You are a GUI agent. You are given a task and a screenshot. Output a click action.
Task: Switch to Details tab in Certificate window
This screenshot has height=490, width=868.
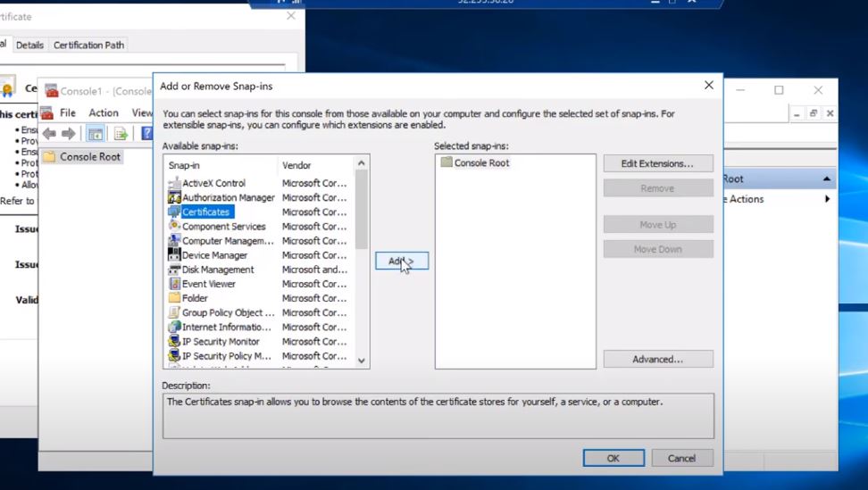click(x=29, y=46)
